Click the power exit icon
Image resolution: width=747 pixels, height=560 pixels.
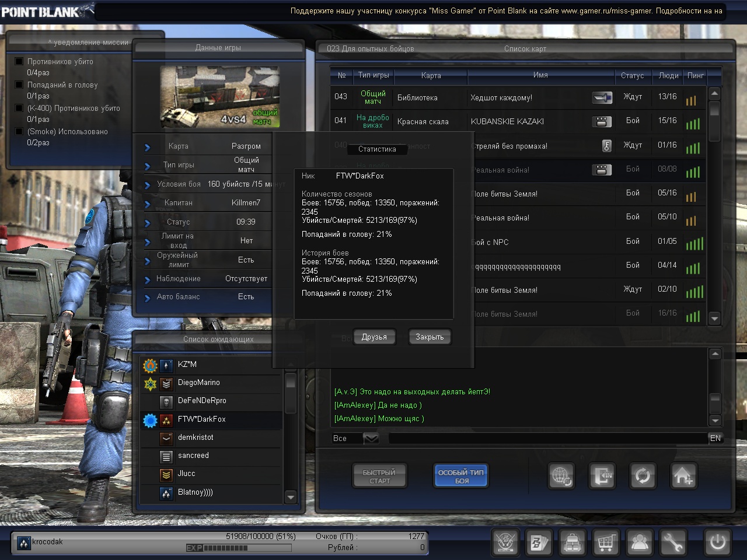pos(717,542)
